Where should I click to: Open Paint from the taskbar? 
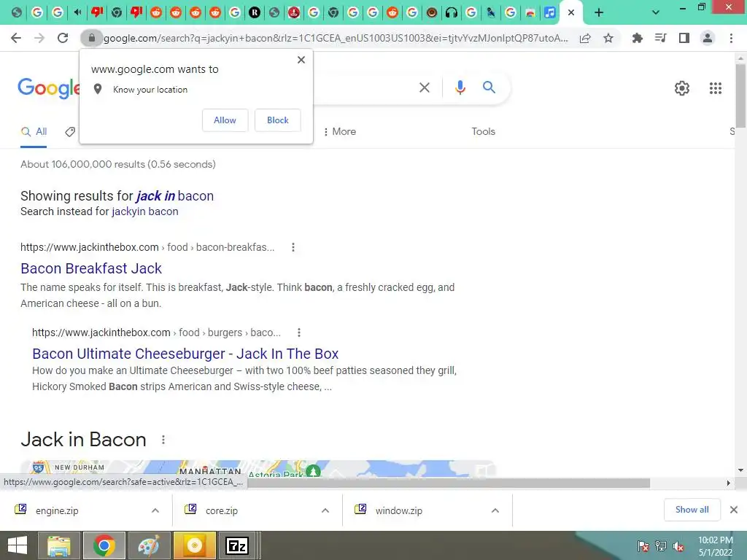(x=149, y=545)
